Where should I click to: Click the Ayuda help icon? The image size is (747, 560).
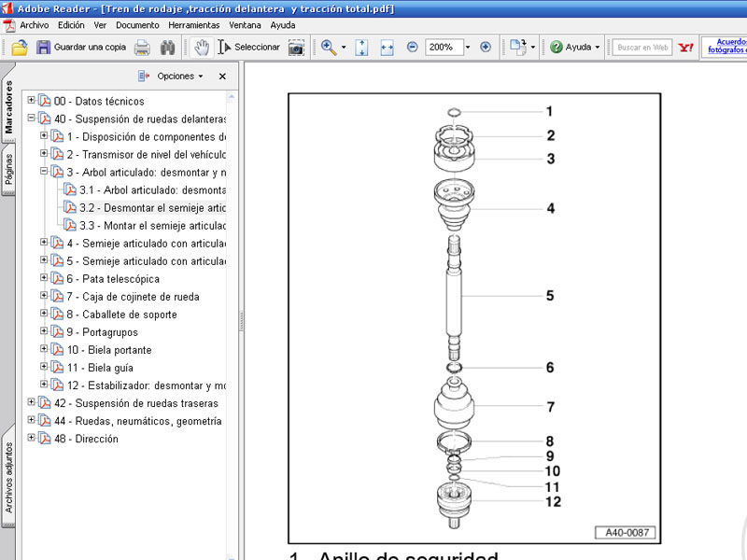tap(556, 47)
